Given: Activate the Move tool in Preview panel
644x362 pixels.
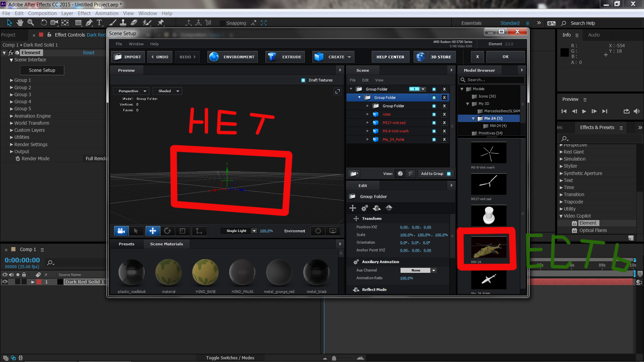Looking at the screenshot, I should (x=153, y=231).
